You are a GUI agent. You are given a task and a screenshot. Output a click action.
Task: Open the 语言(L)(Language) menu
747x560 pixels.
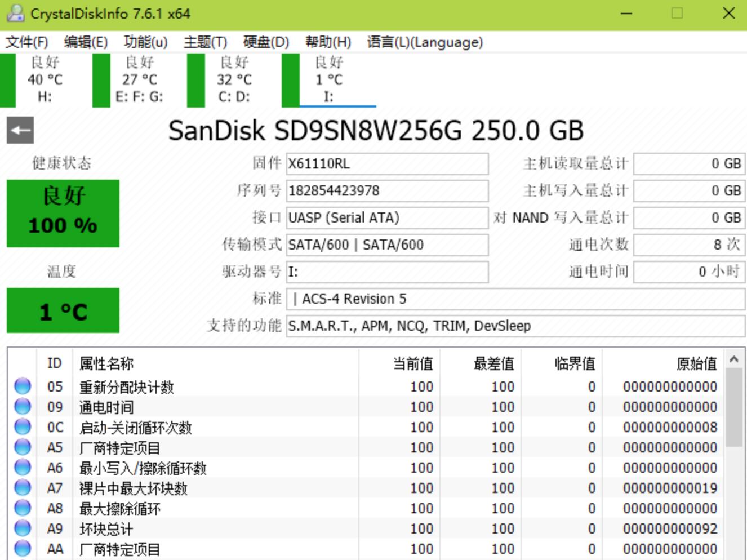tap(425, 42)
